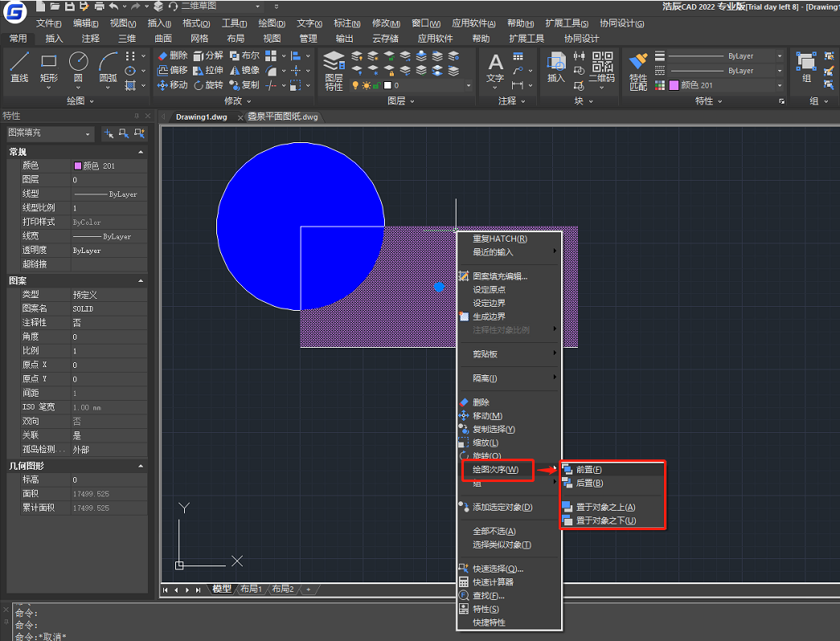Click the white layer color swatch
Viewport: 840px width, 641px height.
click(x=387, y=85)
